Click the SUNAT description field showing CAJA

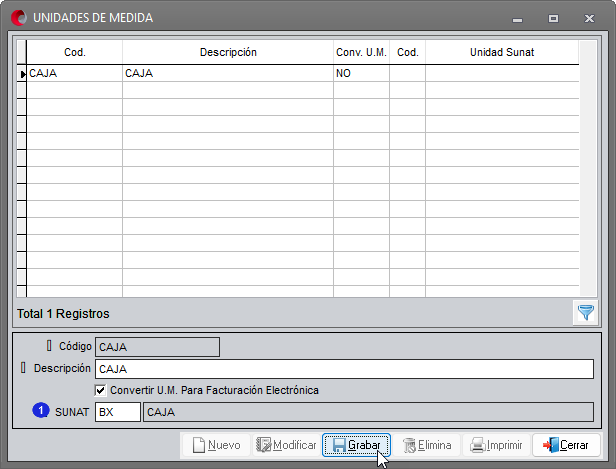point(368,412)
